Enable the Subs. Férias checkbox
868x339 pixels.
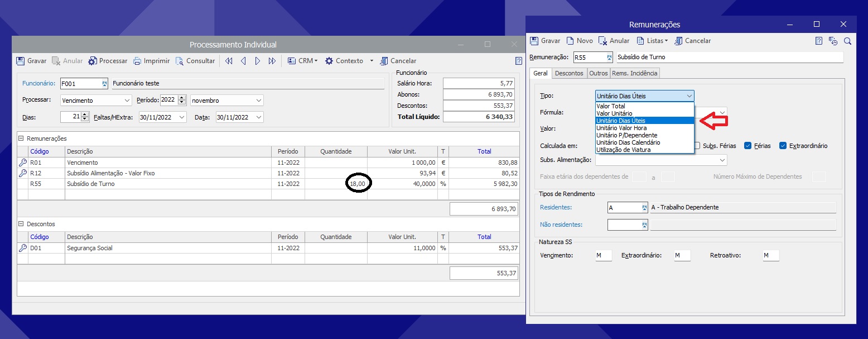pyautogui.click(x=697, y=146)
